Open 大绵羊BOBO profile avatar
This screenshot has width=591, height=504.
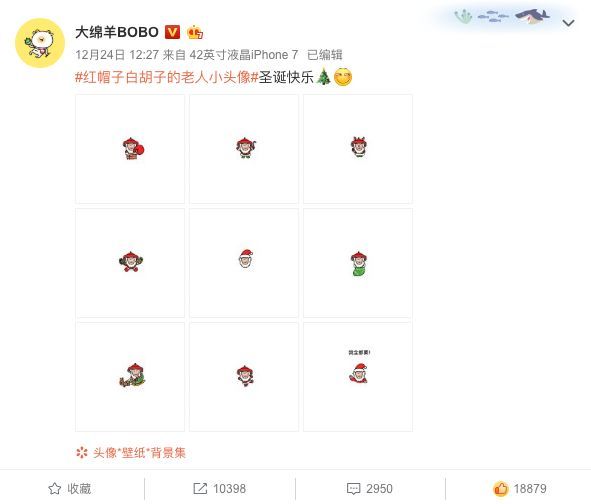40,43
